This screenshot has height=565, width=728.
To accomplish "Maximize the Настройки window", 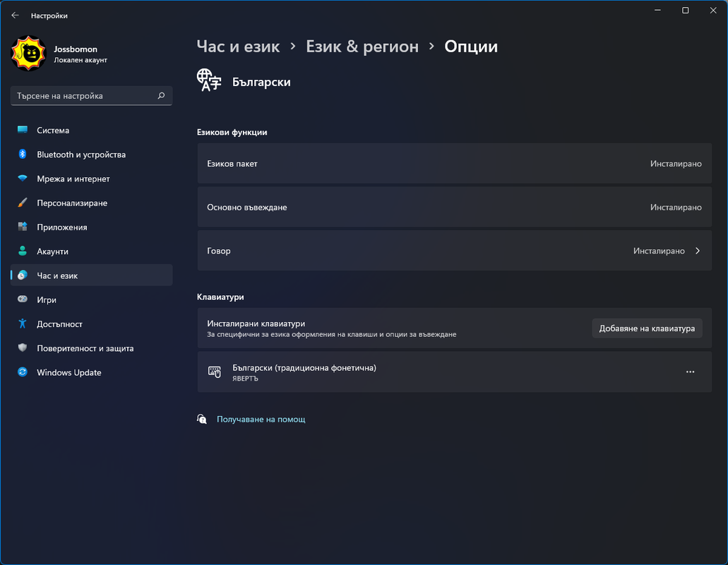I will tap(686, 10).
